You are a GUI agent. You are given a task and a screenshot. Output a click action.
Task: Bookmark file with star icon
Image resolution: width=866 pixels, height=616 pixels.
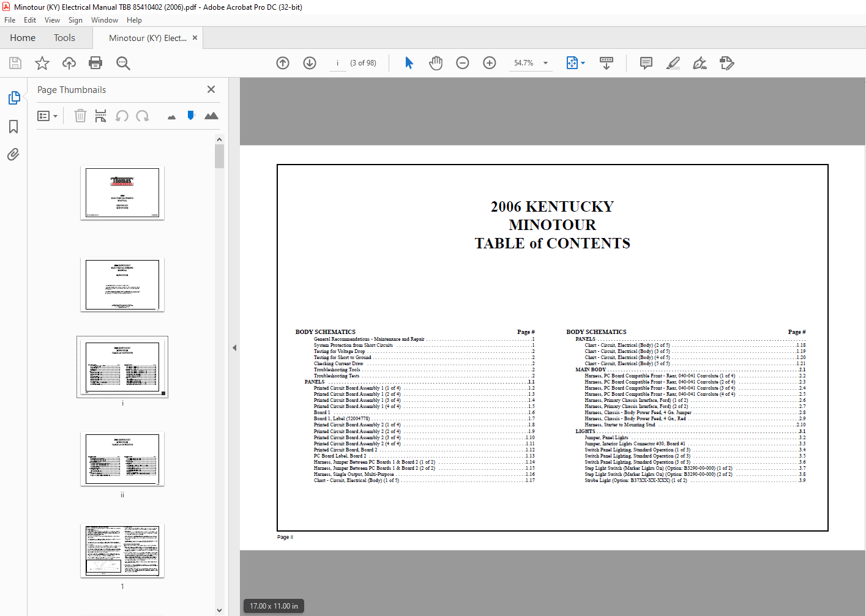pyautogui.click(x=42, y=63)
